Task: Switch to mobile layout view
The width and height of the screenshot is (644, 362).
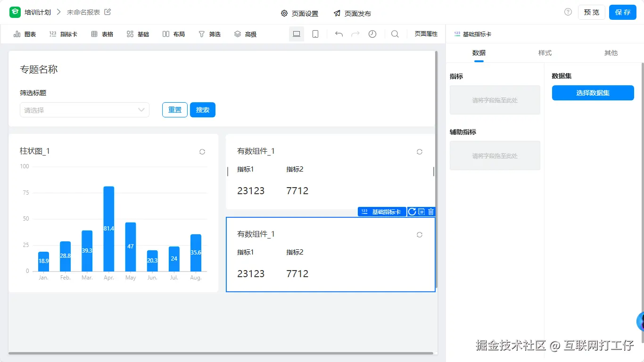Action: pyautogui.click(x=315, y=34)
